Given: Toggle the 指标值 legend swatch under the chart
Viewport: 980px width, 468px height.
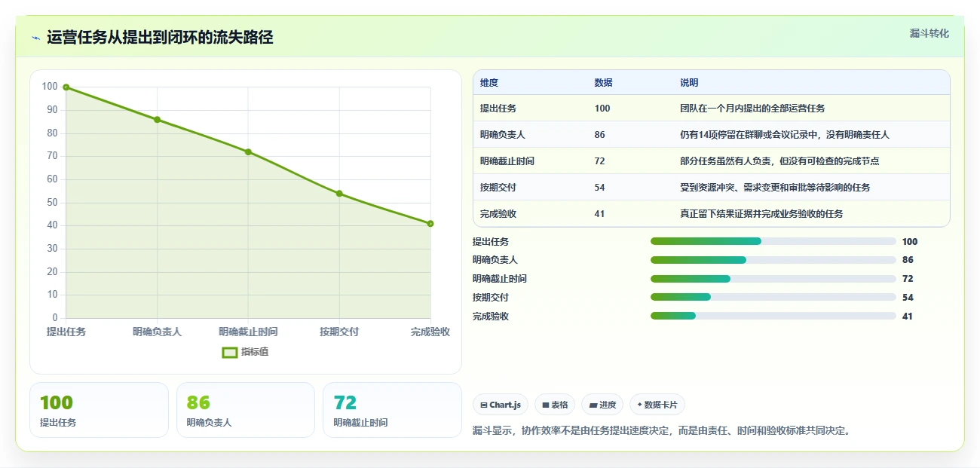Looking at the screenshot, I should (230, 352).
